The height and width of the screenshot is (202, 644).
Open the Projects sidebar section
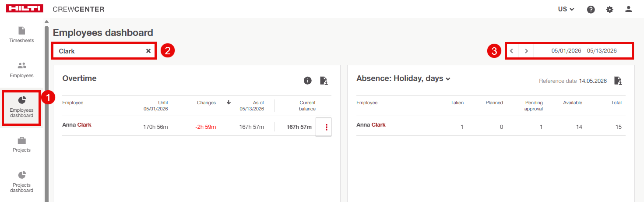pos(22,144)
